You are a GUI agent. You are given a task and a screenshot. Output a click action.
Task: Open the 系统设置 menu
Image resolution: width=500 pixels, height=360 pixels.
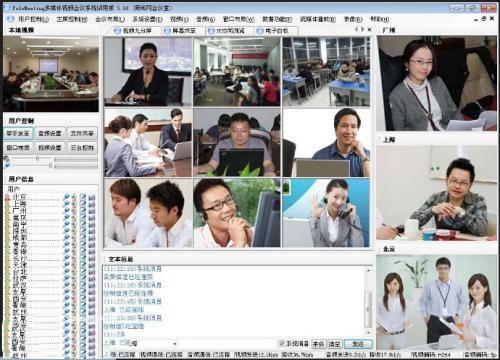(147, 19)
